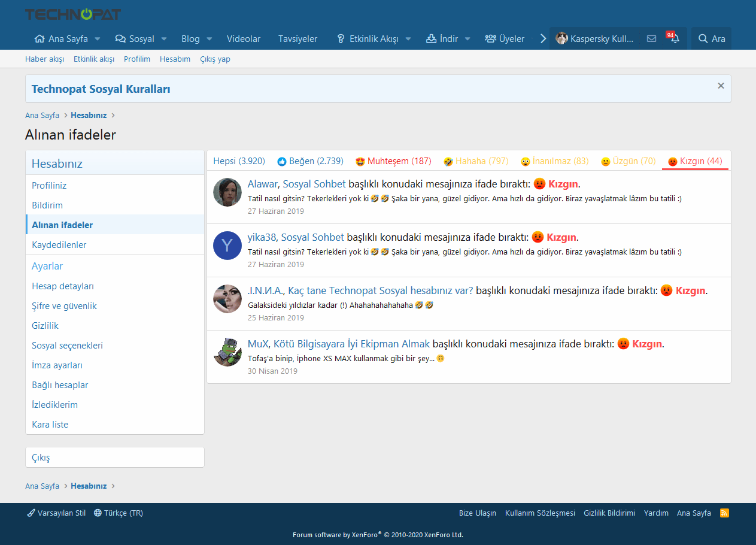756x545 pixels.
Task: Open Kara liste in the sidebar
Action: click(115, 425)
